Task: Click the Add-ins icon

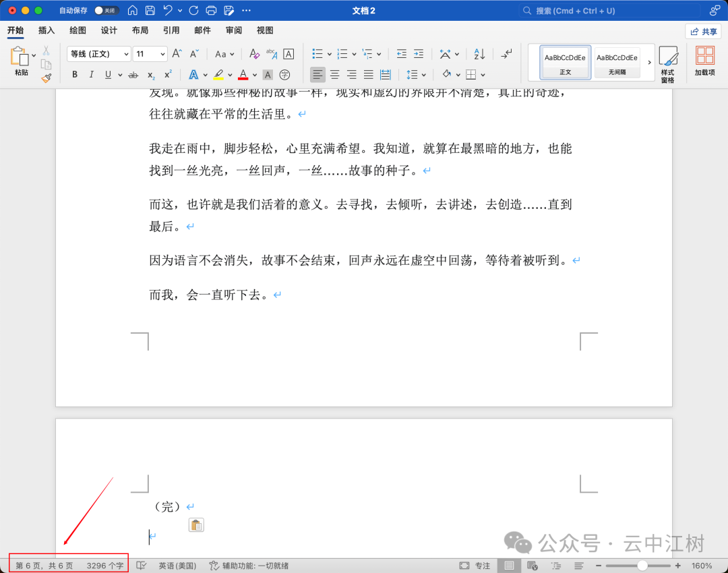Action: tap(704, 61)
